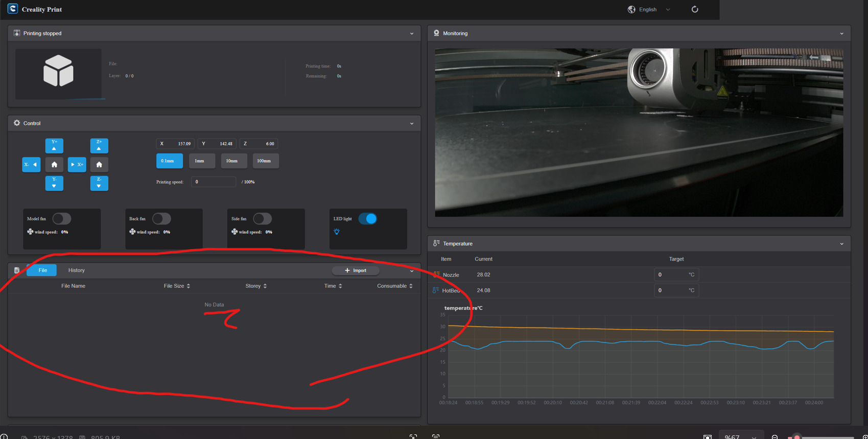Select the File tab
Screen dimensions: 868x439
42,270
